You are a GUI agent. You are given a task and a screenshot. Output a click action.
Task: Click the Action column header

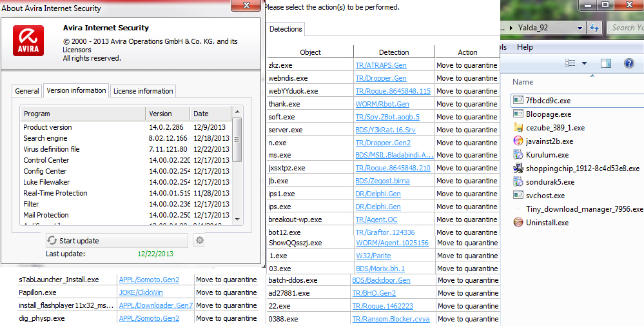pos(467,52)
